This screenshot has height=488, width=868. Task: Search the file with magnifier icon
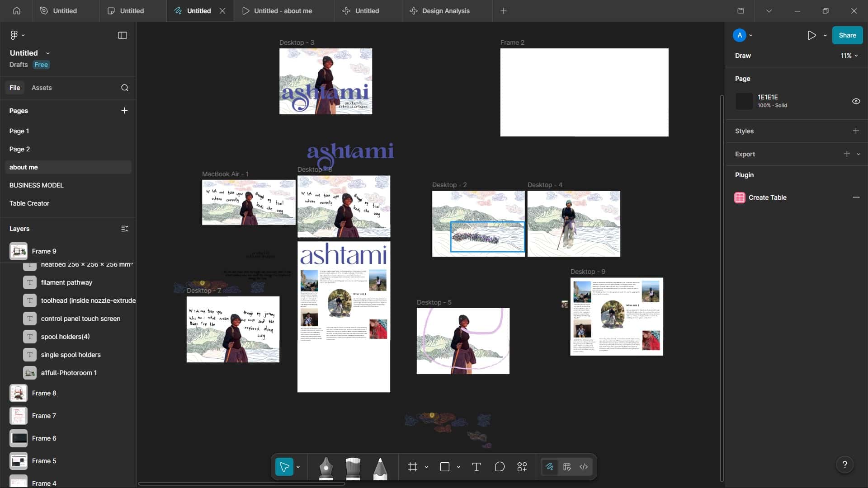125,88
